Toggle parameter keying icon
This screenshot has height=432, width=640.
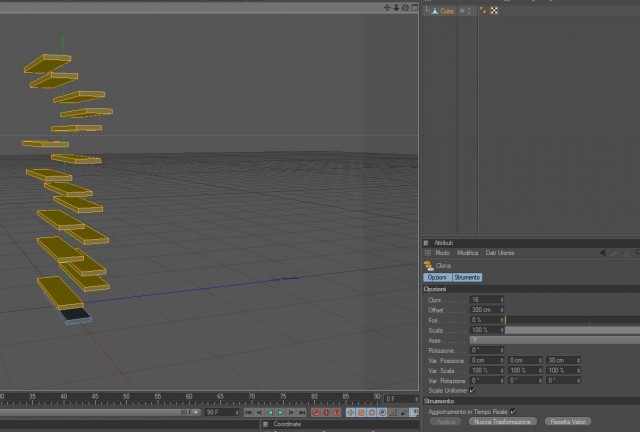point(382,412)
